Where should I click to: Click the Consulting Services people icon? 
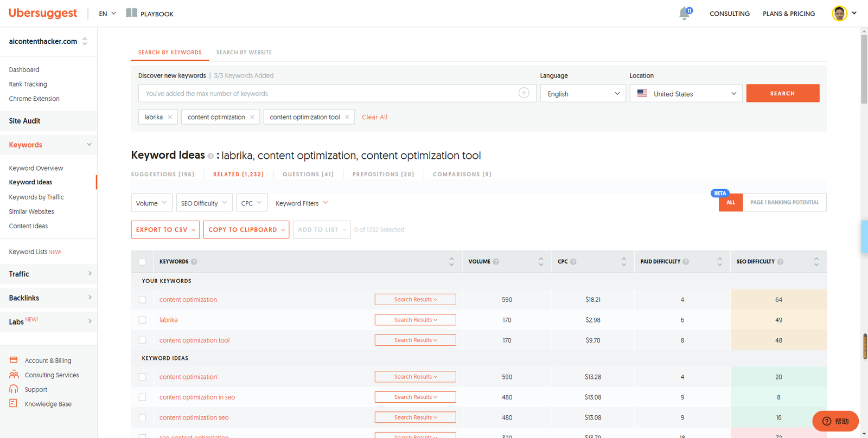tap(14, 375)
